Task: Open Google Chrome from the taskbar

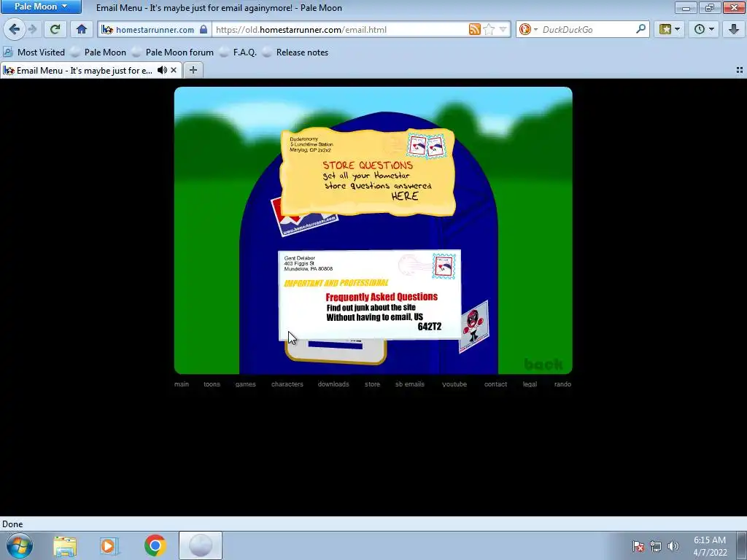Action: point(155,545)
